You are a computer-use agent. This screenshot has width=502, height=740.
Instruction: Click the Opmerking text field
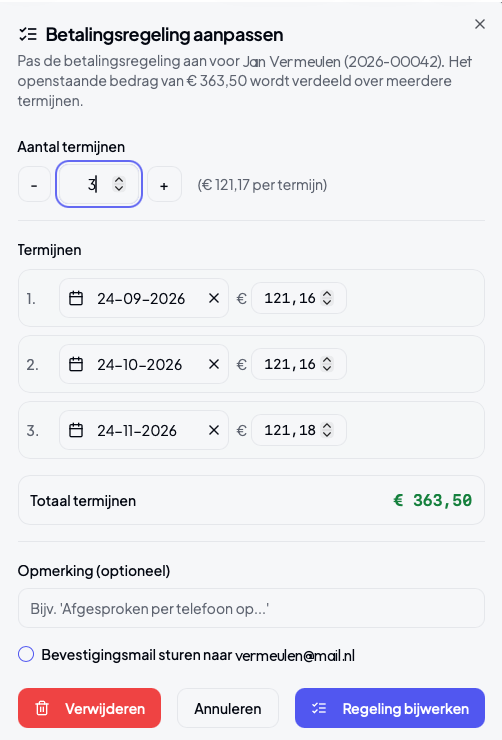pos(251,608)
